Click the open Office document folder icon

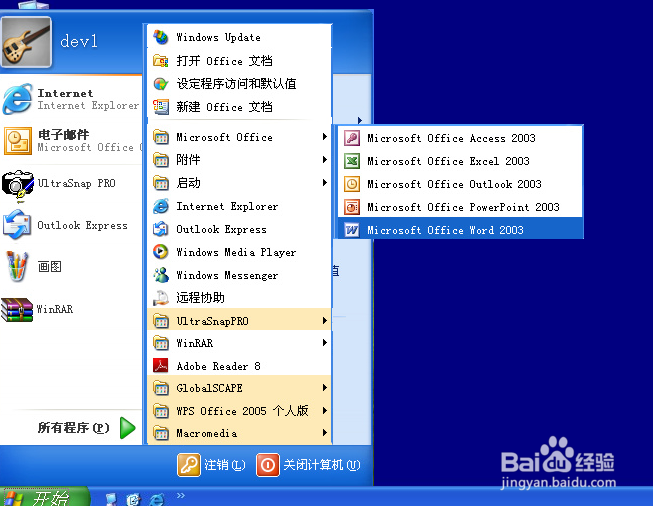[x=161, y=61]
